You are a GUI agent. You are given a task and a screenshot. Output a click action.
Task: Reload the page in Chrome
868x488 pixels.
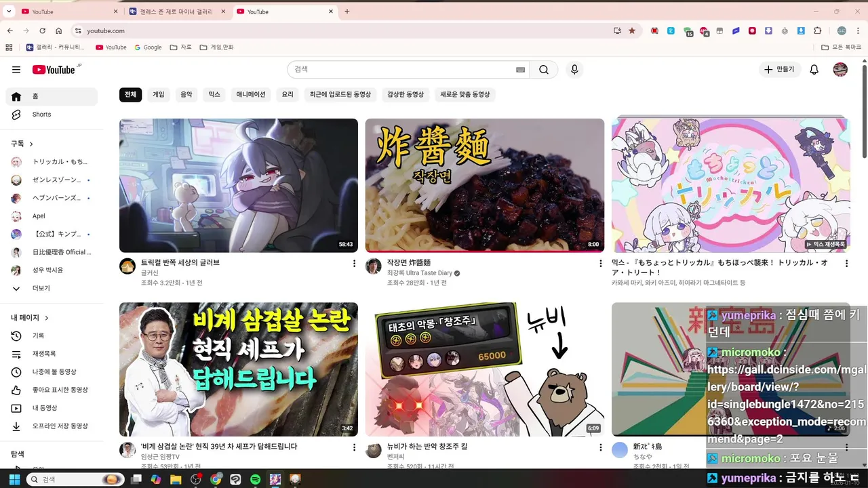coord(42,30)
